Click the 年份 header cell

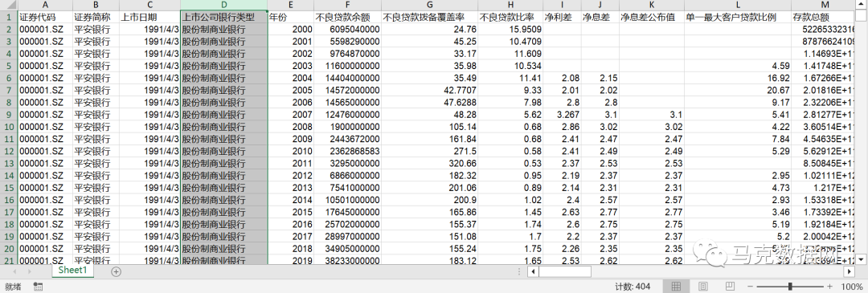(291, 17)
